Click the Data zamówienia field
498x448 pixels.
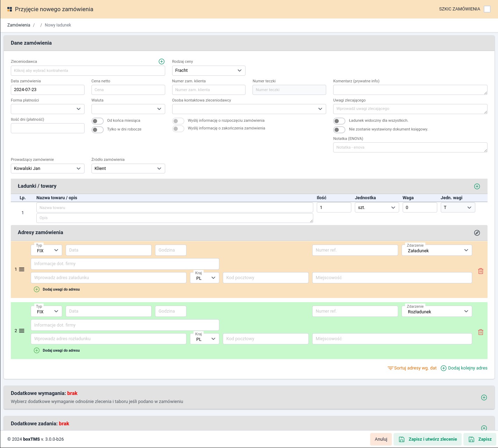pyautogui.click(x=47, y=90)
